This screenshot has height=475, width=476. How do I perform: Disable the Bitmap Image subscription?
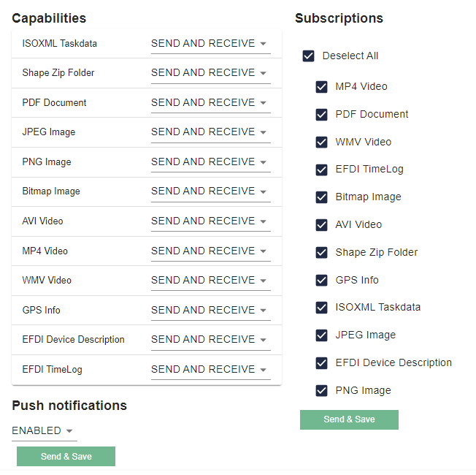[x=321, y=197]
